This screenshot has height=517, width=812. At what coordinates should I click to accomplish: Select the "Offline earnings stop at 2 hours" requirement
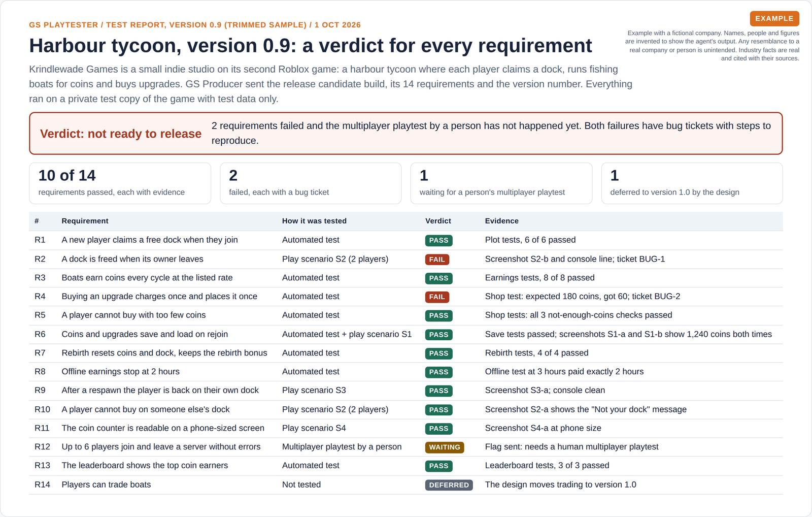[x=120, y=371]
